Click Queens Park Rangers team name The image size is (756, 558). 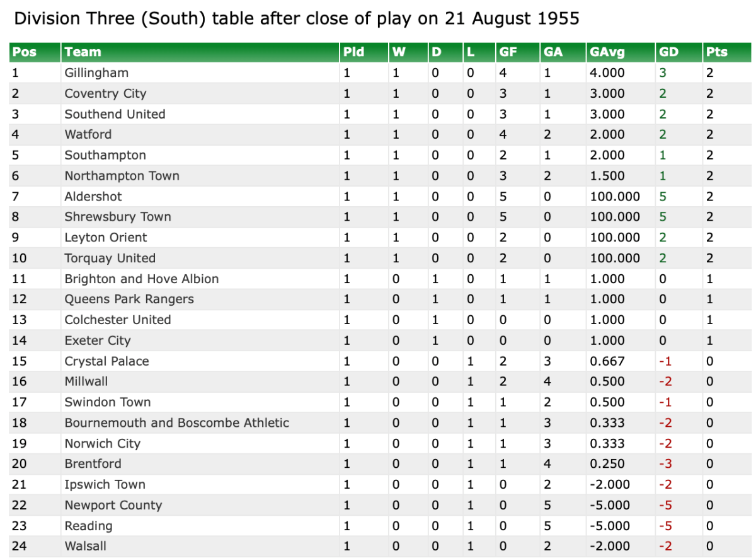coord(129,299)
